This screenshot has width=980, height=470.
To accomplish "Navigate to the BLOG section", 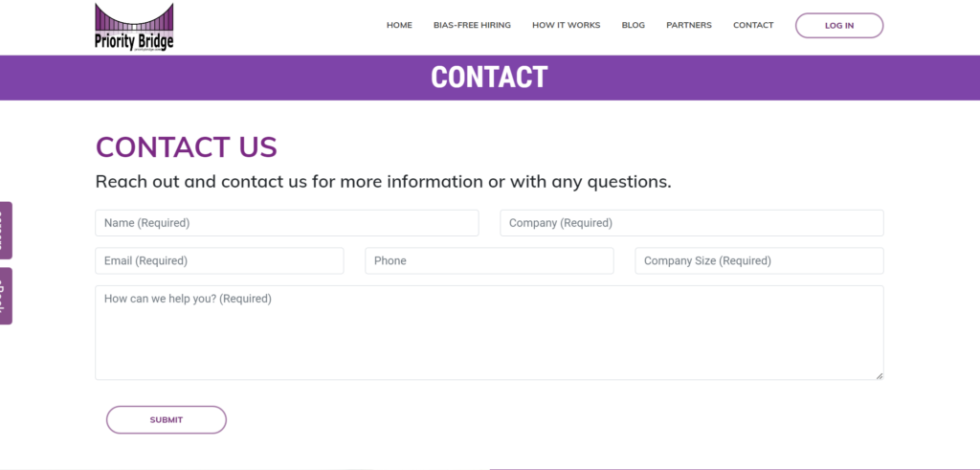I will click(634, 26).
